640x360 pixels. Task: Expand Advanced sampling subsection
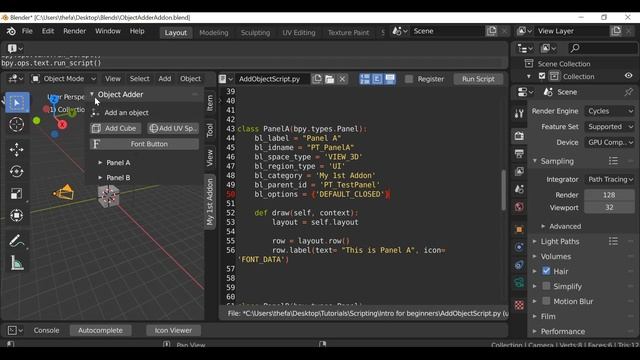click(x=543, y=226)
